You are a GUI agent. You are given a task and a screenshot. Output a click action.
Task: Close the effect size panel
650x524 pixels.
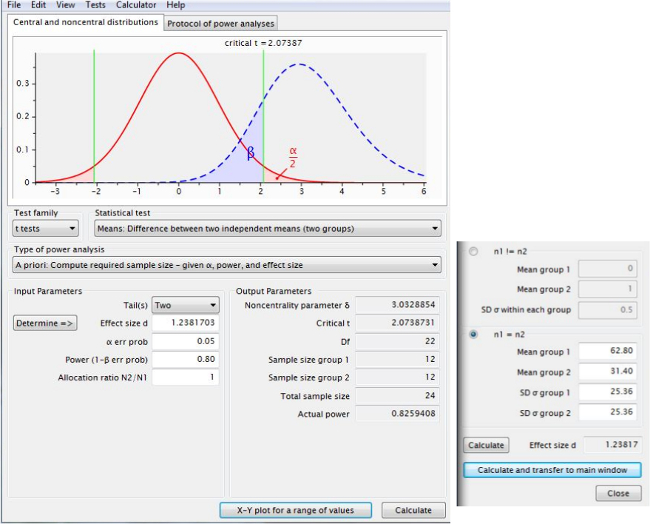point(617,494)
